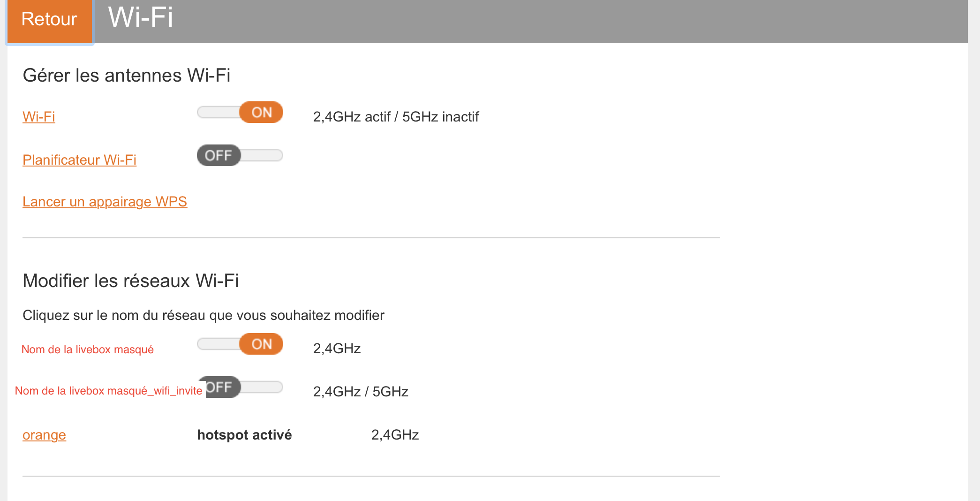
Task: Click the 2,4GHz / 5GHz label of the guest network
Action: click(x=361, y=391)
